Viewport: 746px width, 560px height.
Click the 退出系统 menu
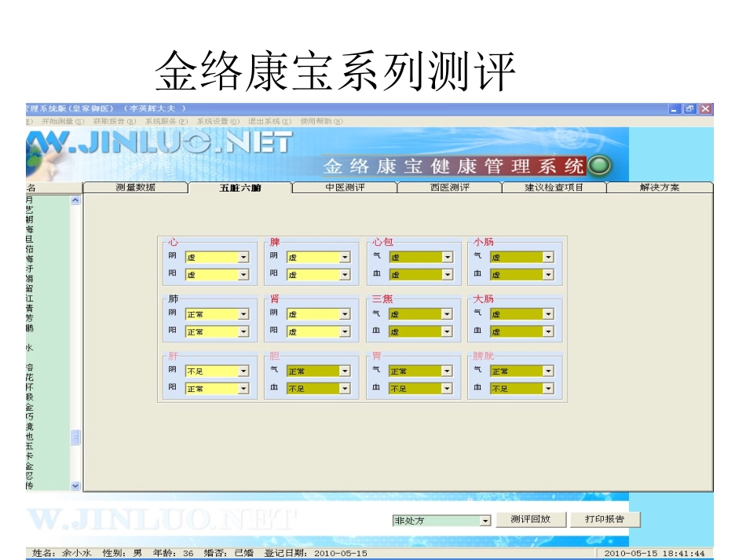point(270,121)
